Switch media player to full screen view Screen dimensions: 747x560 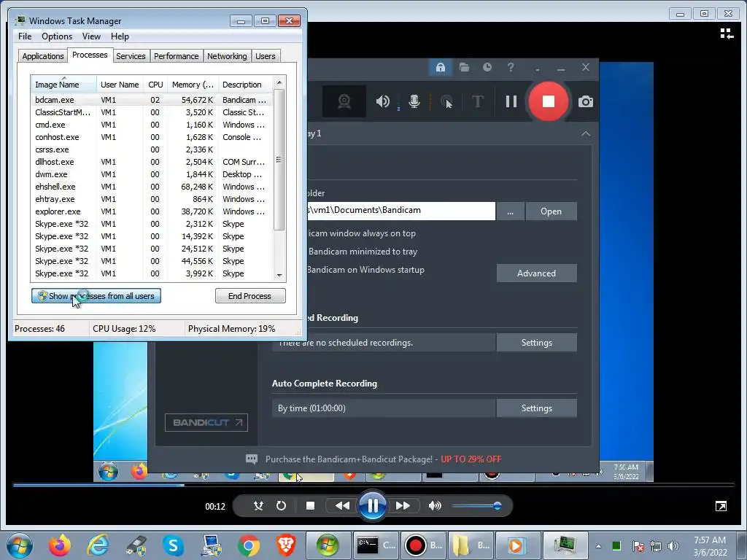721,506
